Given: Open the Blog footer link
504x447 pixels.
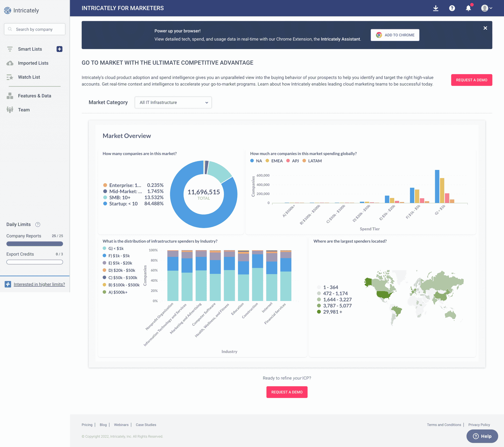Looking at the screenshot, I should coord(103,425).
